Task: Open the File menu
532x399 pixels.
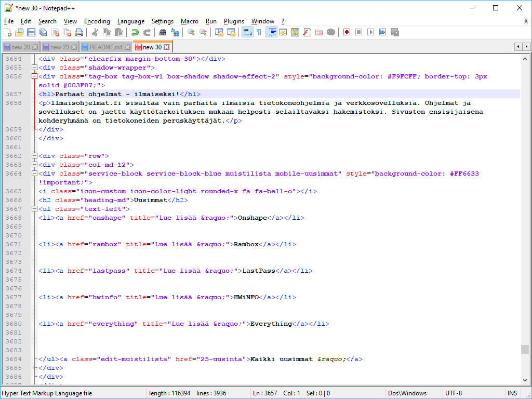Action: click(9, 21)
